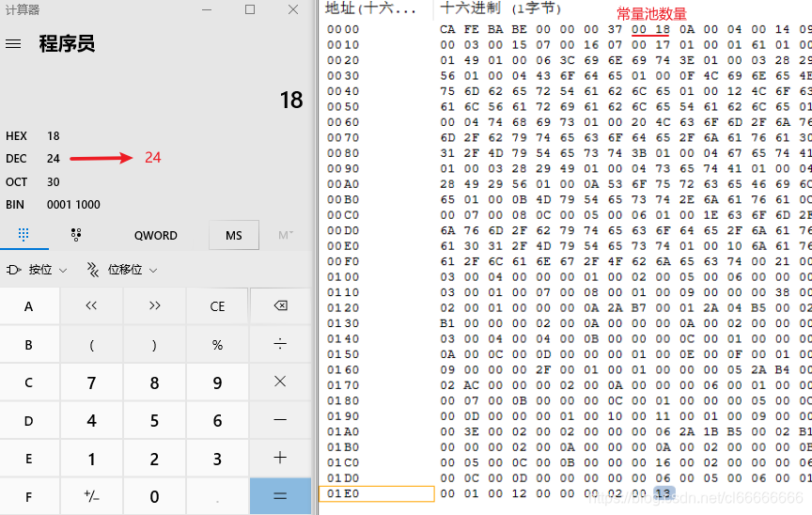Select the BIN number base row

pyautogui.click(x=155, y=205)
